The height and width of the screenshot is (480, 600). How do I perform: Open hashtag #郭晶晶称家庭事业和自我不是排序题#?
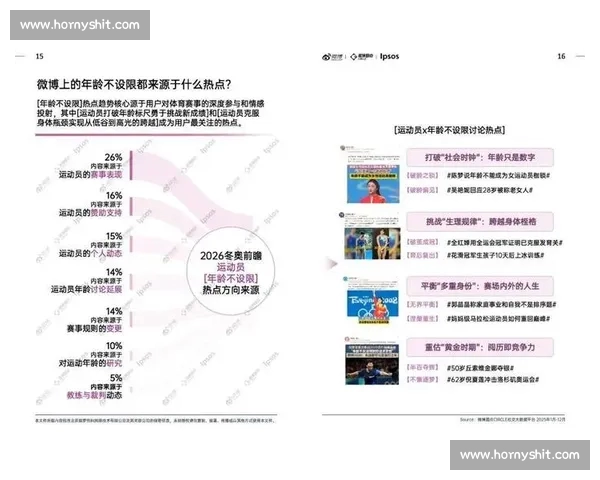[x=502, y=305]
